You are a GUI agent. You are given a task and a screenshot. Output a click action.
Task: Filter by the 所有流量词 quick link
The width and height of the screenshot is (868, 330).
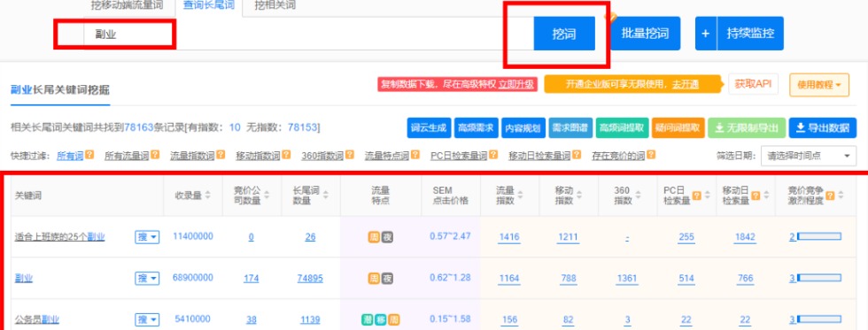click(x=127, y=157)
